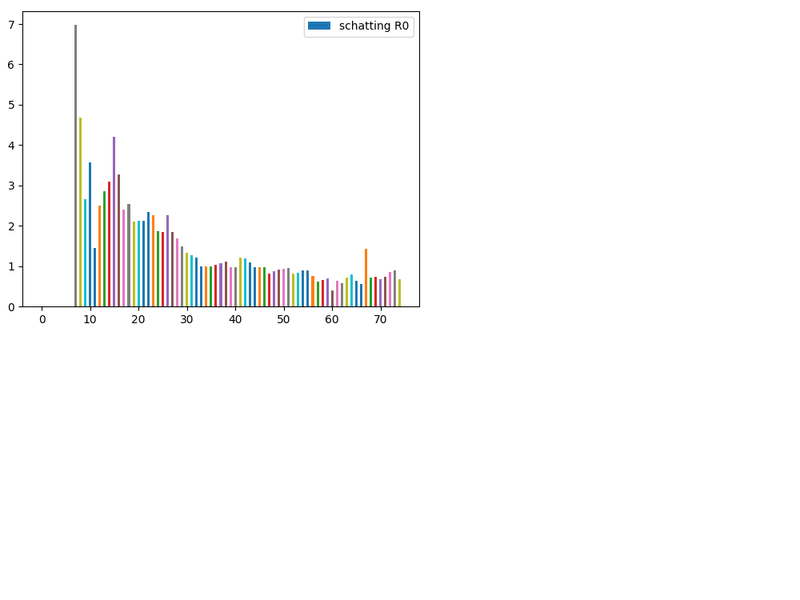Click x-axis tick label "10"

[90, 320]
